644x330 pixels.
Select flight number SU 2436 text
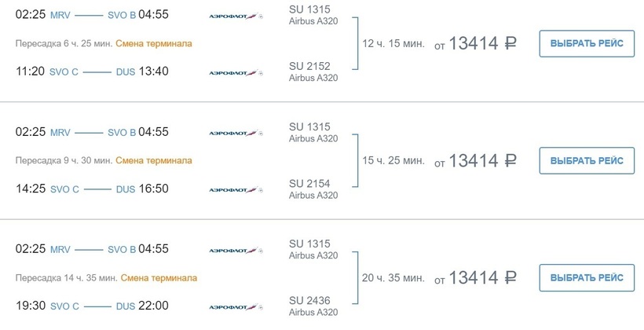(309, 300)
